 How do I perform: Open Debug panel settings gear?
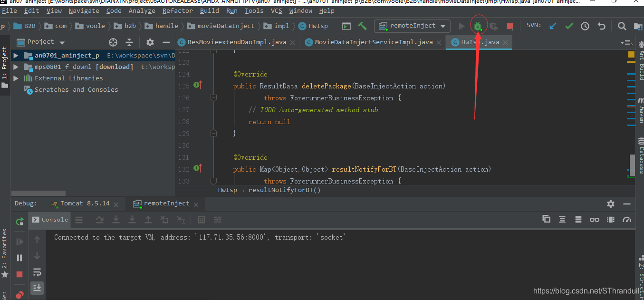611,203
